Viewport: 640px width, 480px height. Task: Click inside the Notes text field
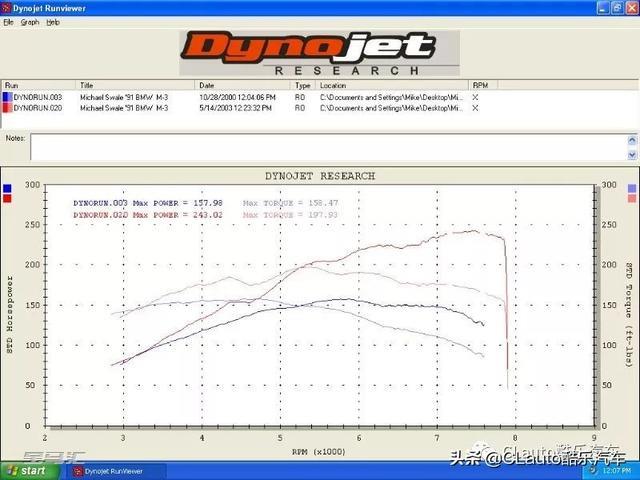coord(329,147)
